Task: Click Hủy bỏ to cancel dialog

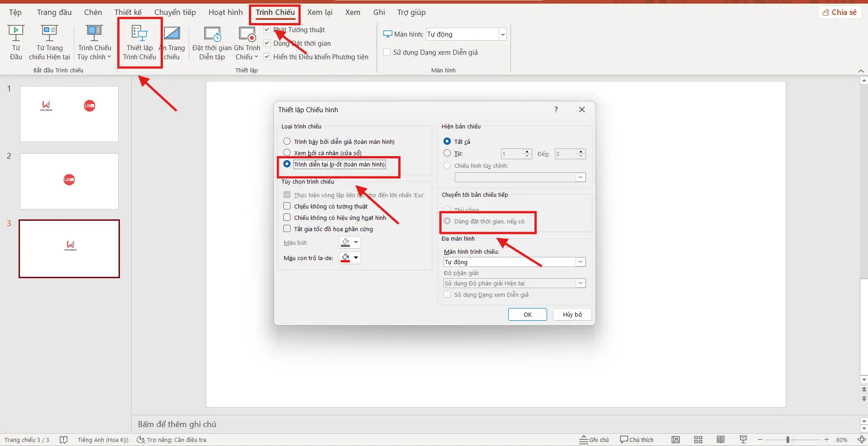Action: point(572,314)
